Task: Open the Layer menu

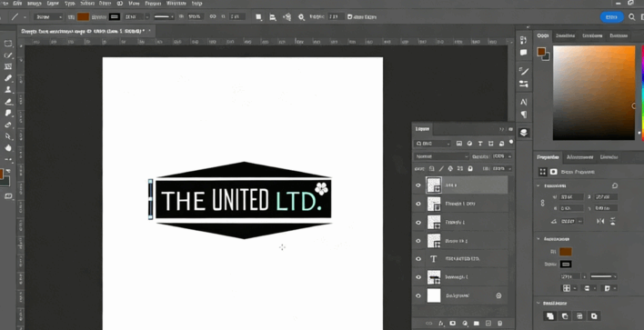Action: [53, 4]
